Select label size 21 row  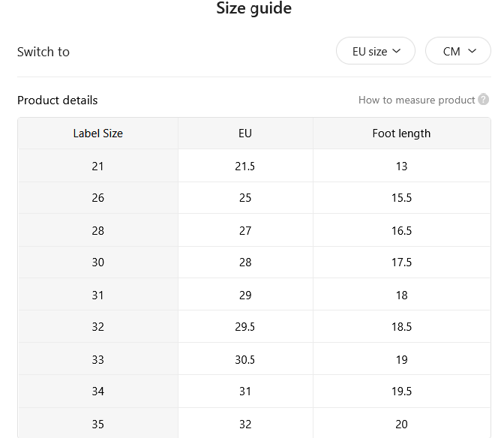click(x=254, y=166)
